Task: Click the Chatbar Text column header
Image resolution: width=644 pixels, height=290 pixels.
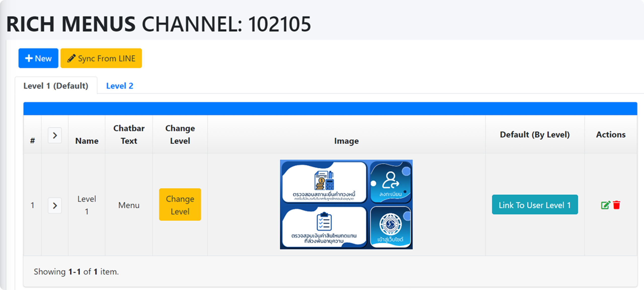Action: point(129,135)
